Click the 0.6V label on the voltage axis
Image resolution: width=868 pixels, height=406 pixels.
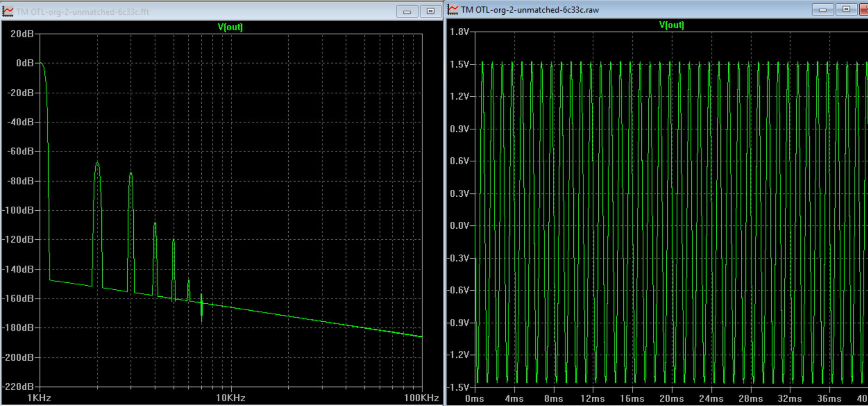pos(459,161)
